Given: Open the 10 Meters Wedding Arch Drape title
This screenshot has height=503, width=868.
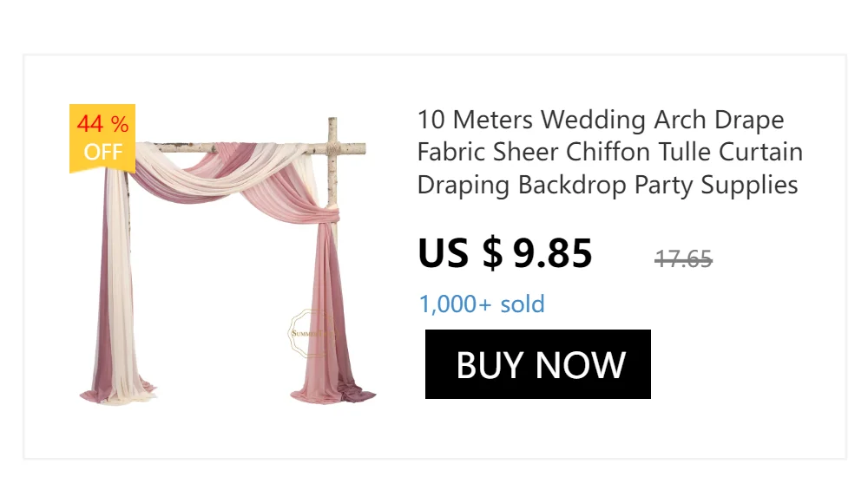Looking at the screenshot, I should tap(610, 152).
